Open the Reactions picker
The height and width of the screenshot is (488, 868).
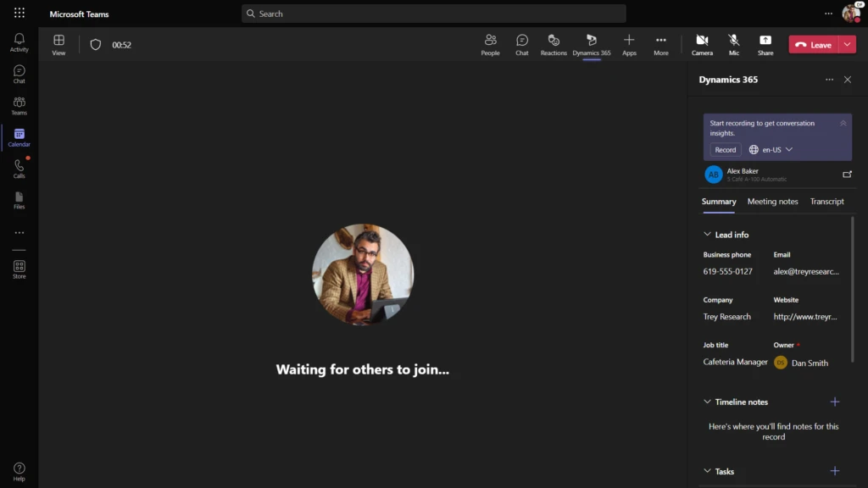(x=554, y=44)
